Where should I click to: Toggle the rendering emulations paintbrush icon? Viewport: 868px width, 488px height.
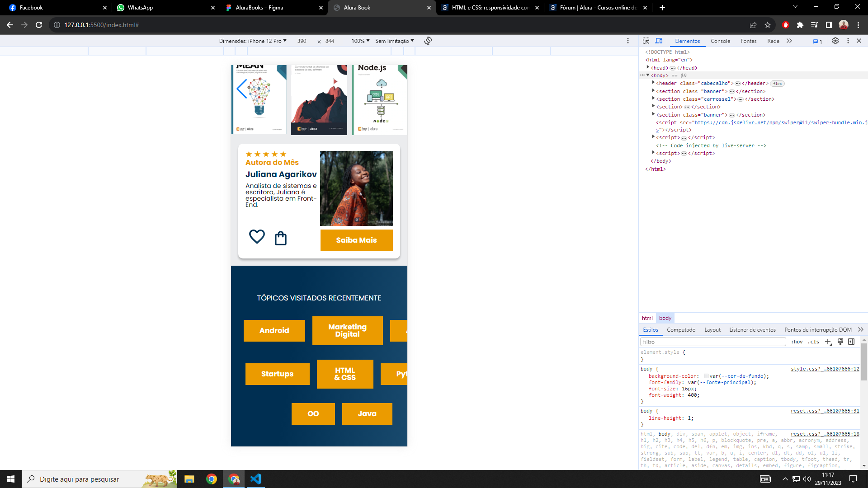click(x=840, y=342)
